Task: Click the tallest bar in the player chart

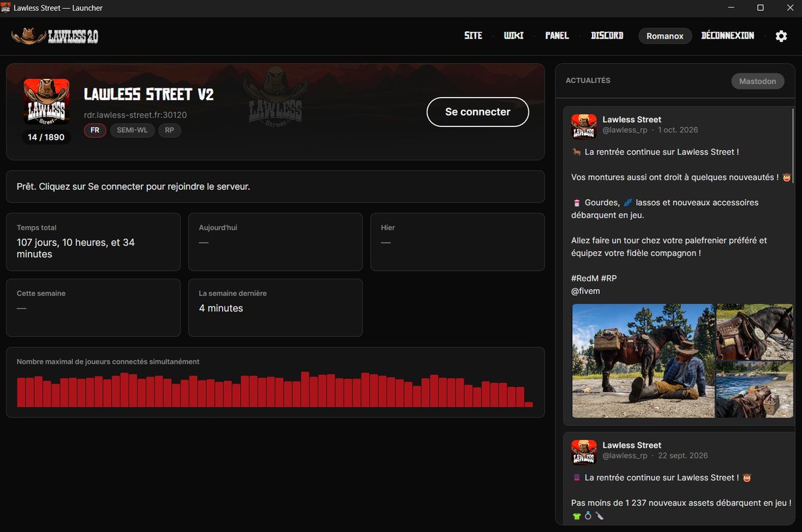Action: (305, 390)
